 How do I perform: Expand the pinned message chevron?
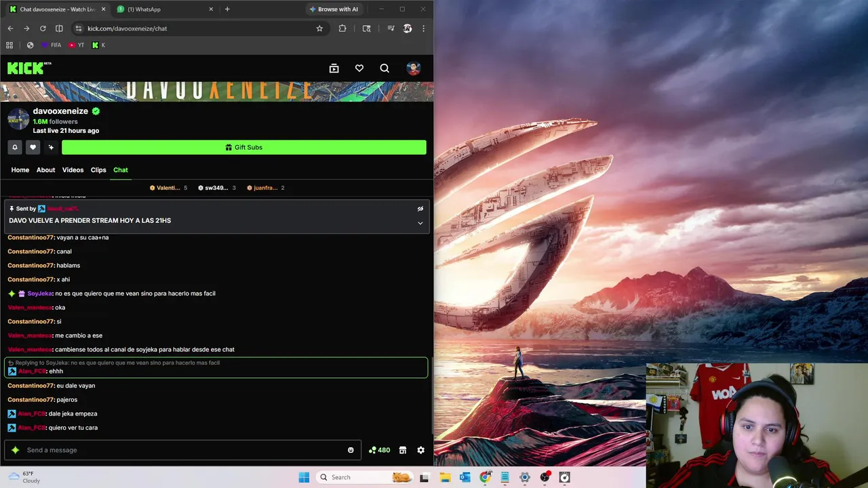pyautogui.click(x=420, y=223)
